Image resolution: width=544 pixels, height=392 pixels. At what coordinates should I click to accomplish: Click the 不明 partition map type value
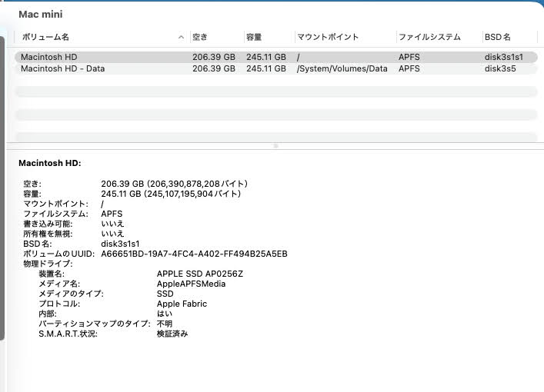[165, 324]
